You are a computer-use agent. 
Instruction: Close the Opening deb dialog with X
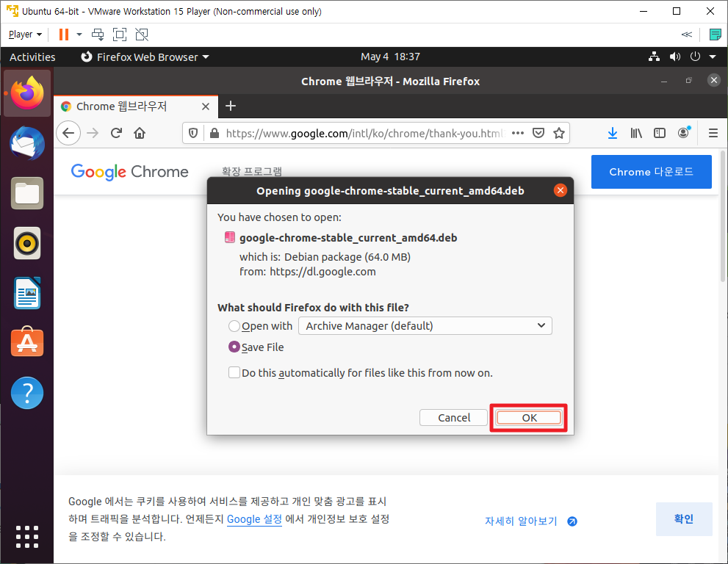tap(561, 190)
